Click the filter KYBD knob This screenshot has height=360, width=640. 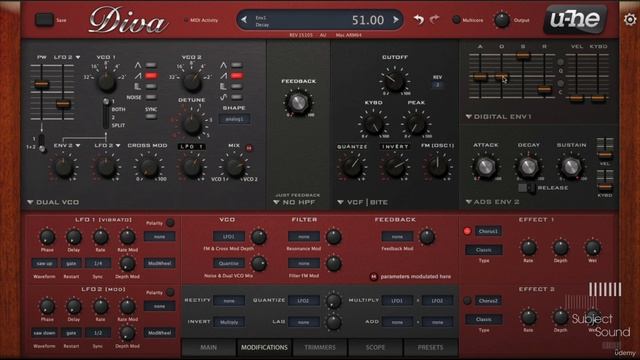click(373, 124)
